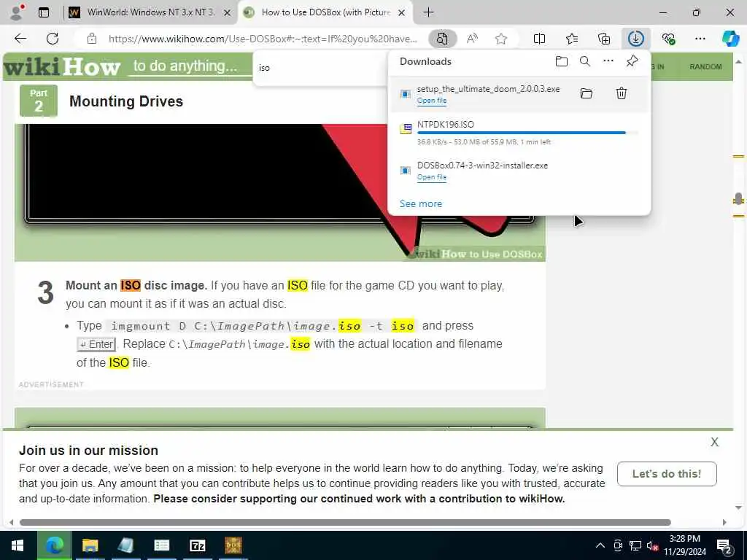Click the vertical scrollbar down arrow

coord(738,507)
